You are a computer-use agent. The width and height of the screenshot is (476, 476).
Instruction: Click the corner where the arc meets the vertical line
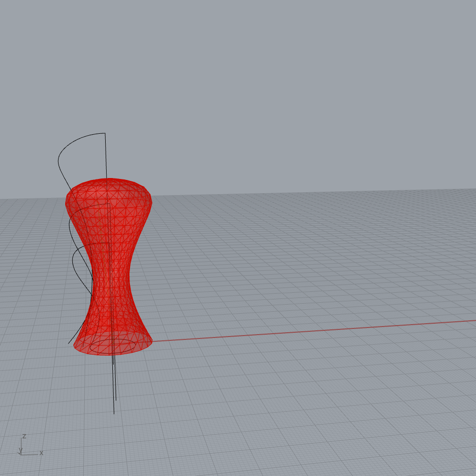105,133
